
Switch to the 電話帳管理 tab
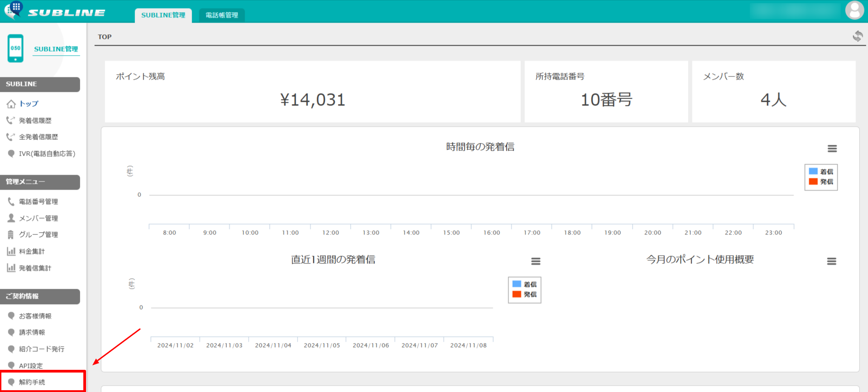coord(222,15)
